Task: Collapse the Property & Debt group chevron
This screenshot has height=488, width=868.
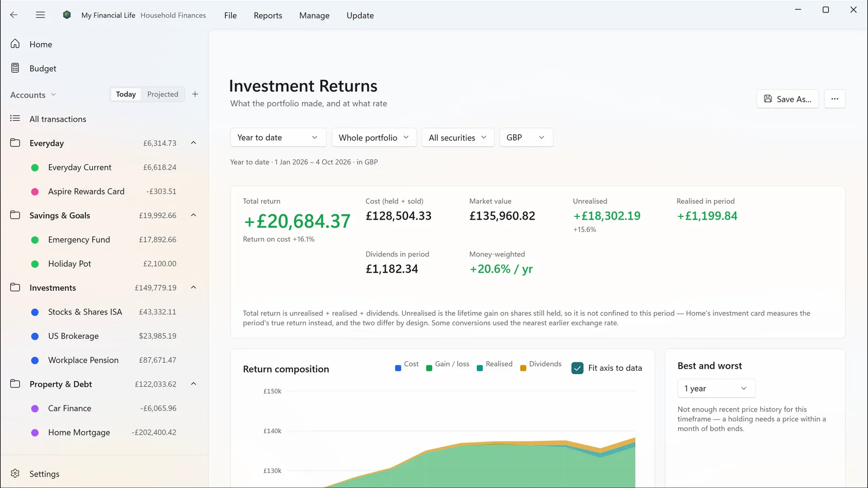Action: coord(194,384)
